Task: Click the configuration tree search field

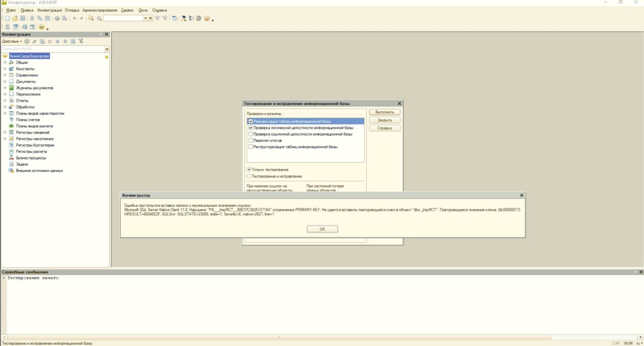Action: (x=53, y=49)
